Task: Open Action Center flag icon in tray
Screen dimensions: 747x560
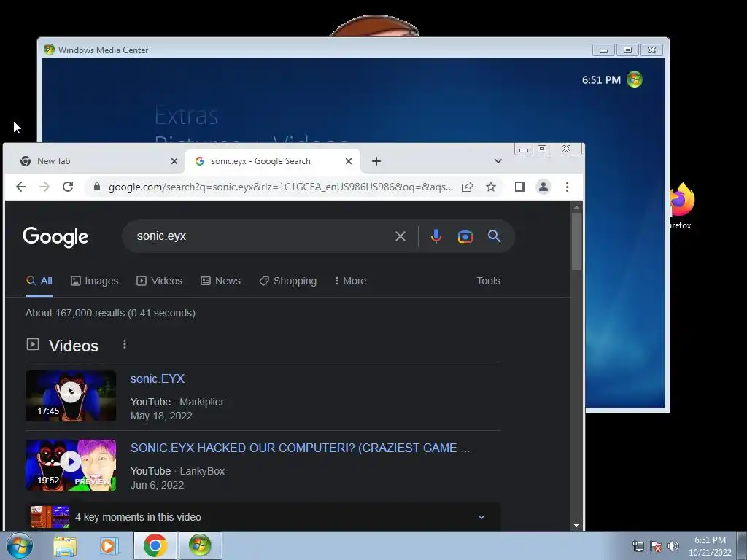Action: (656, 546)
